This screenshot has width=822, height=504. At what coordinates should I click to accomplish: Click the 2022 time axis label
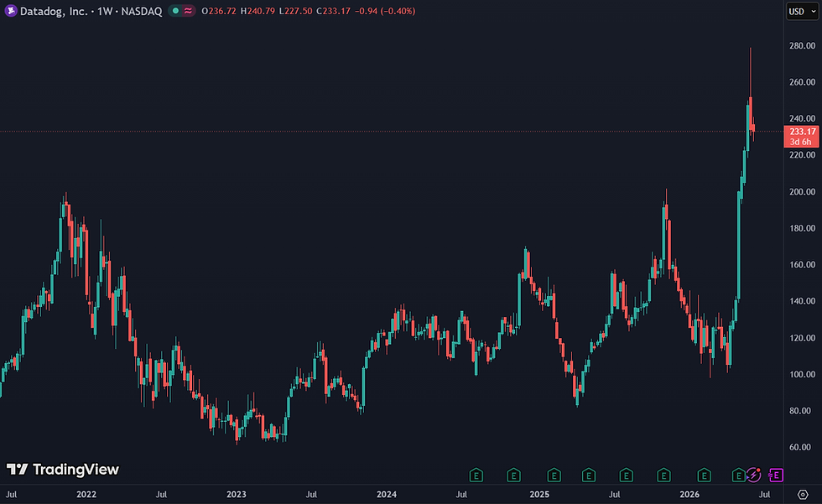[x=86, y=494]
